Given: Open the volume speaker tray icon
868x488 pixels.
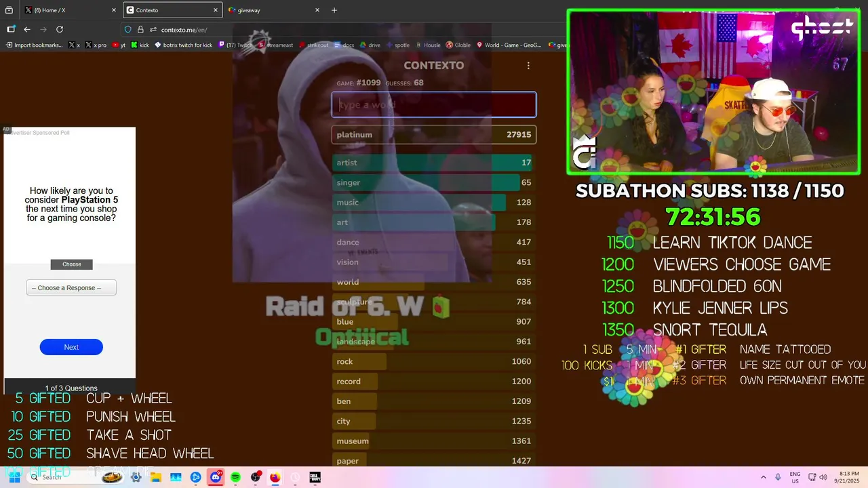Looking at the screenshot, I should (x=823, y=477).
